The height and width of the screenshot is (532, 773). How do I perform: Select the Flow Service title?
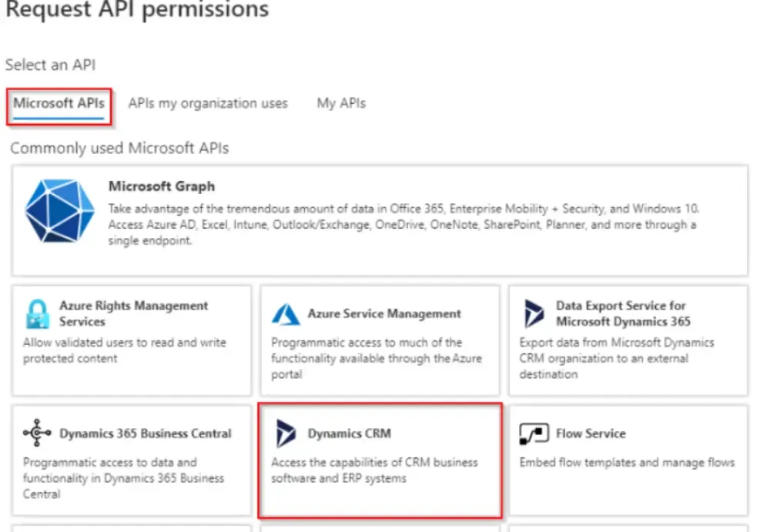pos(591,433)
